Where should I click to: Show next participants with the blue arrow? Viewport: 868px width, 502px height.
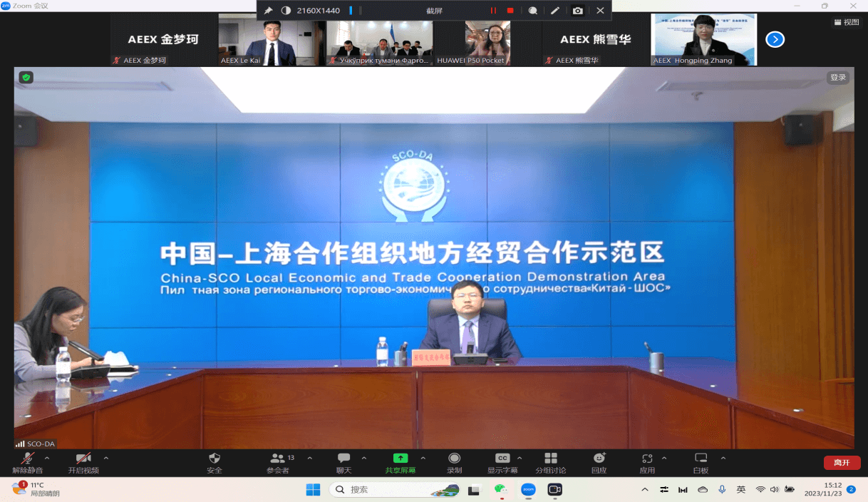pyautogui.click(x=775, y=39)
